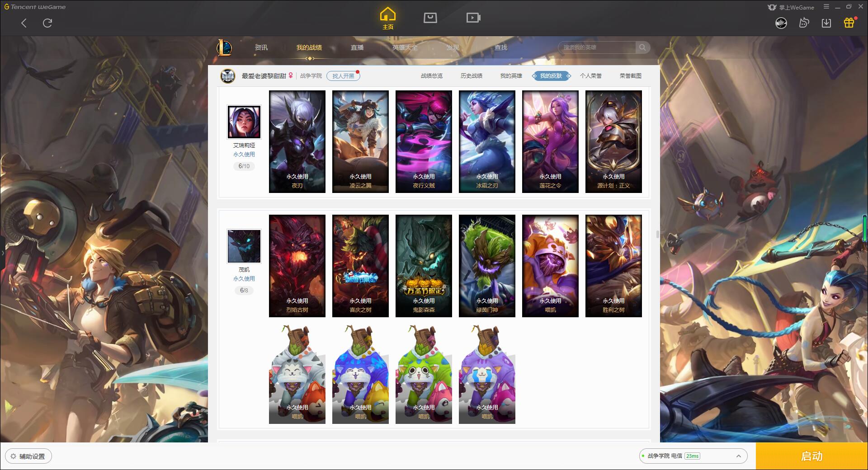Open 查找 tab

[501, 47]
